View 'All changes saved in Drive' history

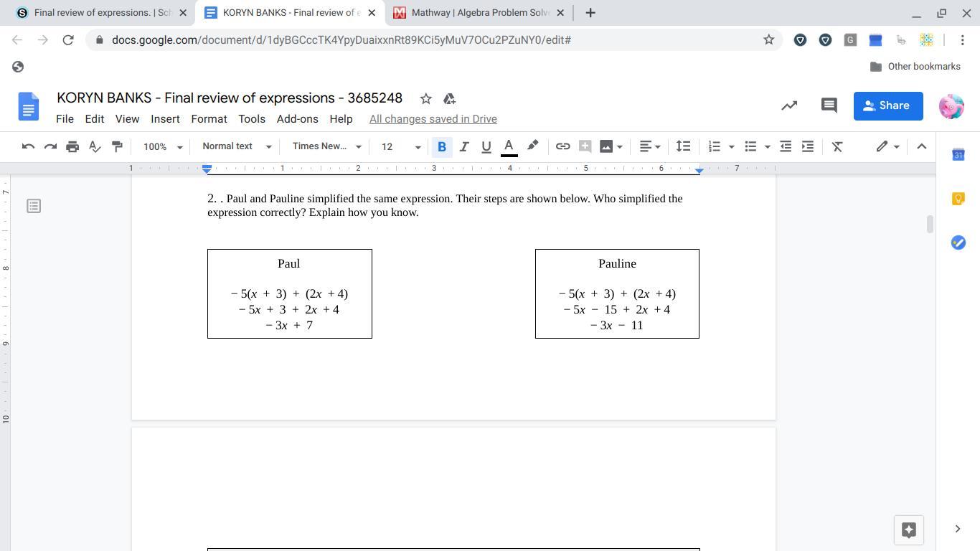pos(433,119)
